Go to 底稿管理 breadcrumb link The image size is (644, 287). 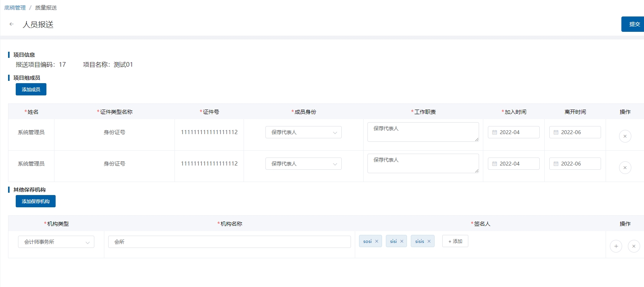(15, 8)
